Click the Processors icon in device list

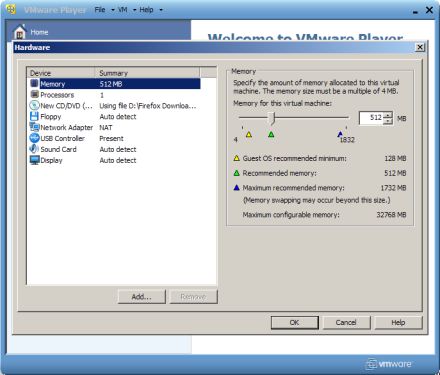[x=34, y=94]
